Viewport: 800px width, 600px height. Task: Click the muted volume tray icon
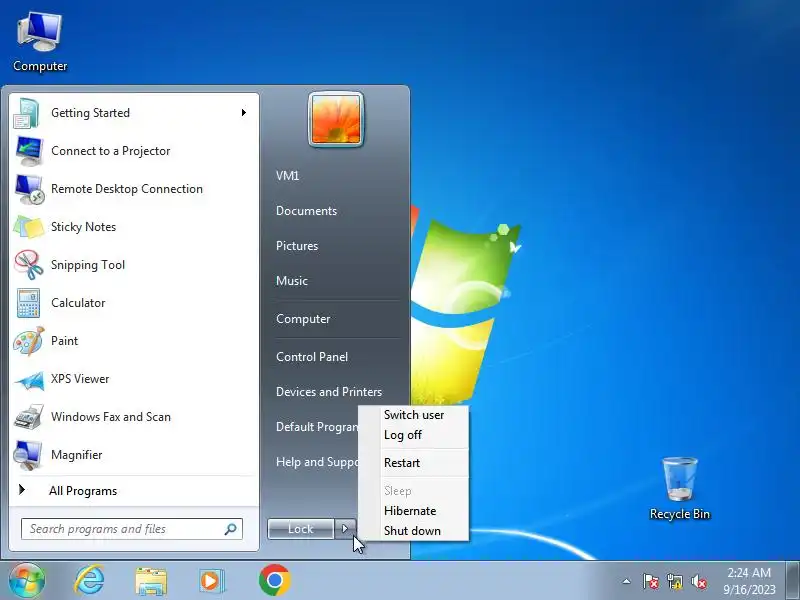(x=698, y=581)
